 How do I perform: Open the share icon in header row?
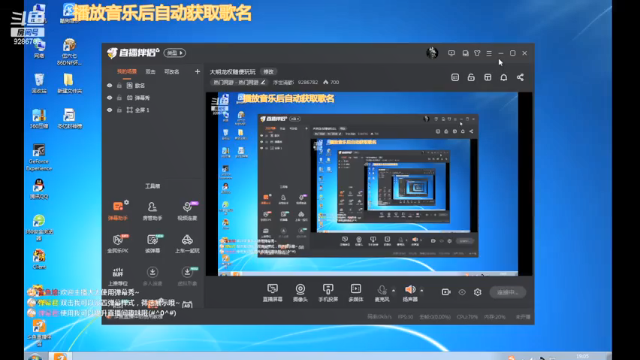520,77
